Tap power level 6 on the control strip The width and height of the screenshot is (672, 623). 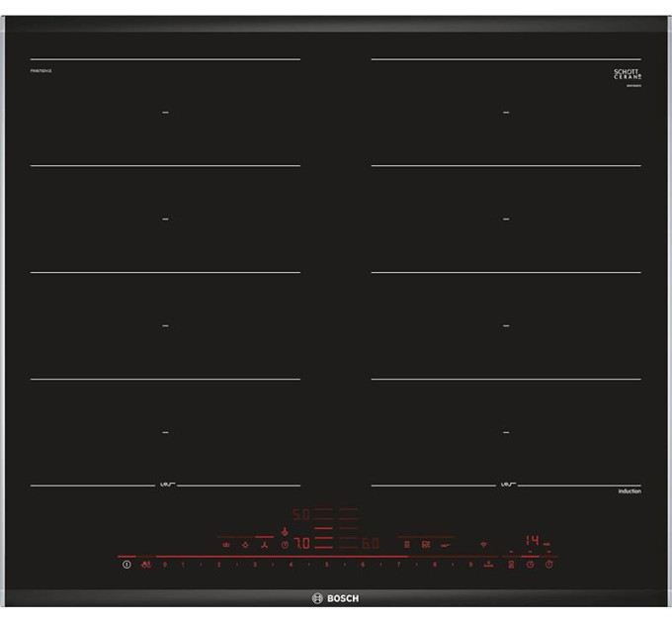tap(363, 565)
